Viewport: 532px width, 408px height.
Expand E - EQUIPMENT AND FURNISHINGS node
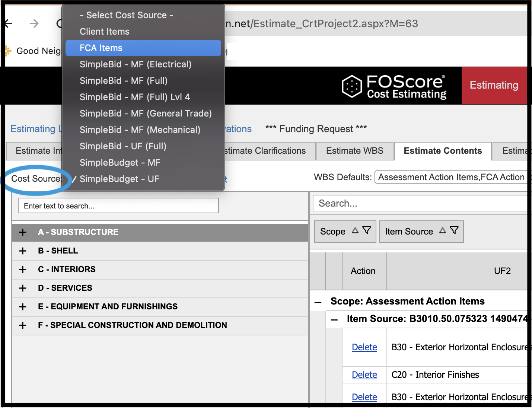point(23,307)
